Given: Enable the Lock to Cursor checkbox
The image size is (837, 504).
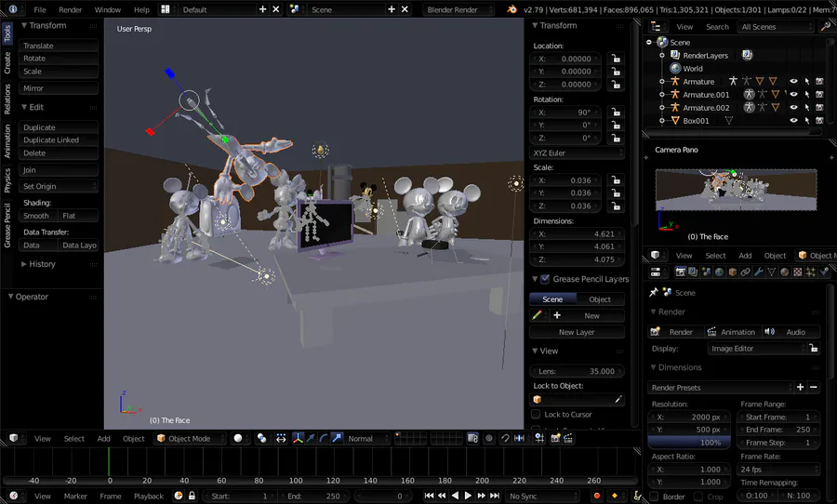Looking at the screenshot, I should click(536, 415).
